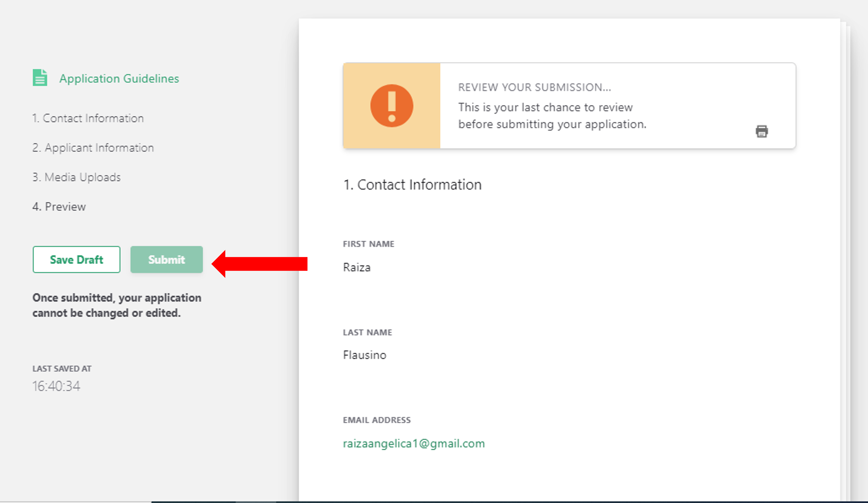868x503 pixels.
Task: Click the last saved time 16:40:34
Action: (x=56, y=386)
